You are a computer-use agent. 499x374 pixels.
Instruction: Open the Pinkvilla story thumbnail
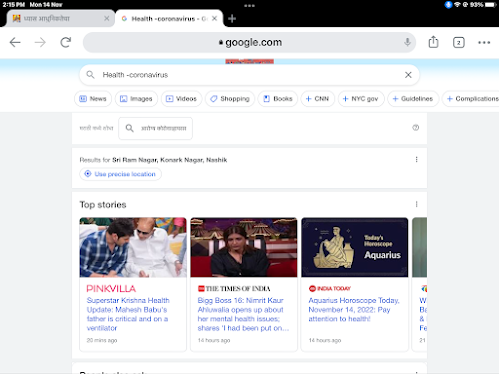(x=133, y=247)
